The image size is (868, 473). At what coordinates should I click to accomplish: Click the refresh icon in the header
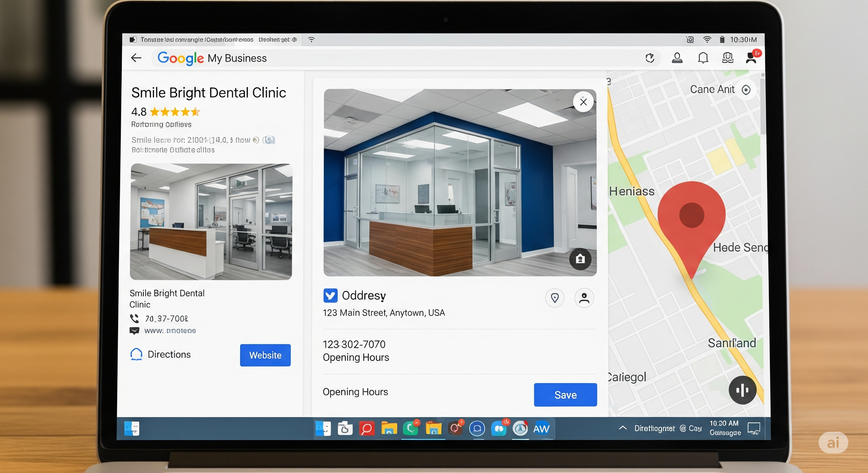click(x=650, y=58)
